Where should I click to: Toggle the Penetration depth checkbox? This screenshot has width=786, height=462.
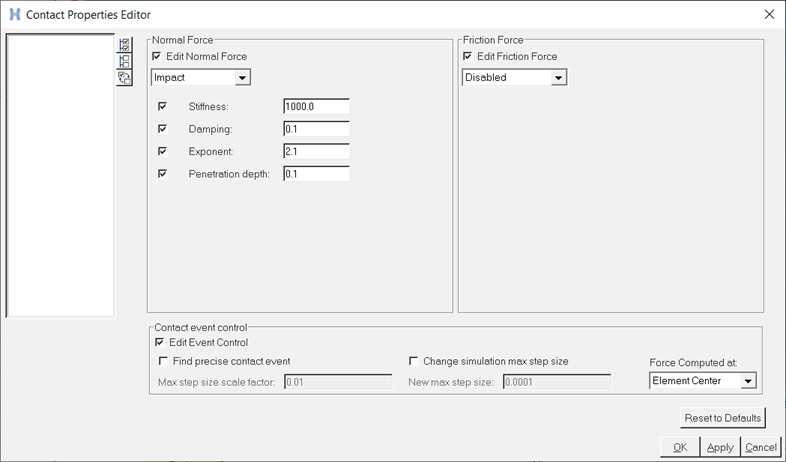(x=162, y=174)
